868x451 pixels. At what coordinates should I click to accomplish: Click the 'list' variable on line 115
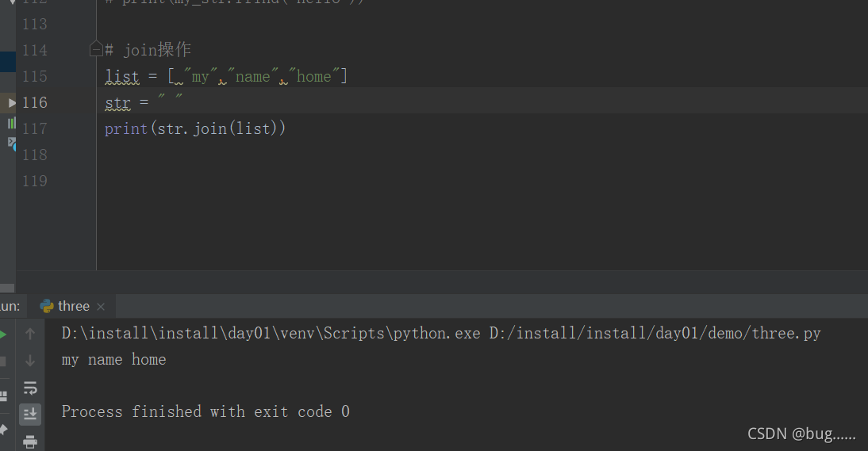(x=122, y=76)
